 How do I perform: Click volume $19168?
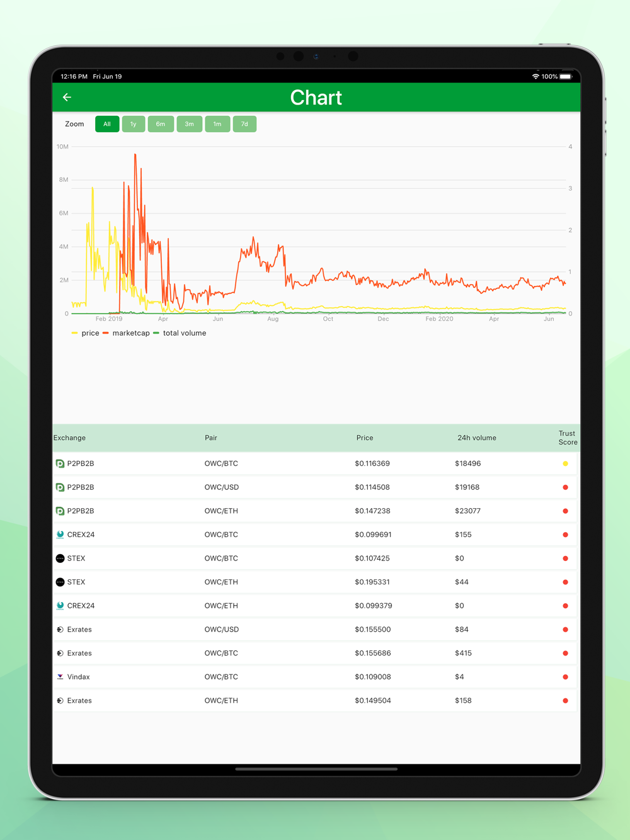tap(467, 487)
